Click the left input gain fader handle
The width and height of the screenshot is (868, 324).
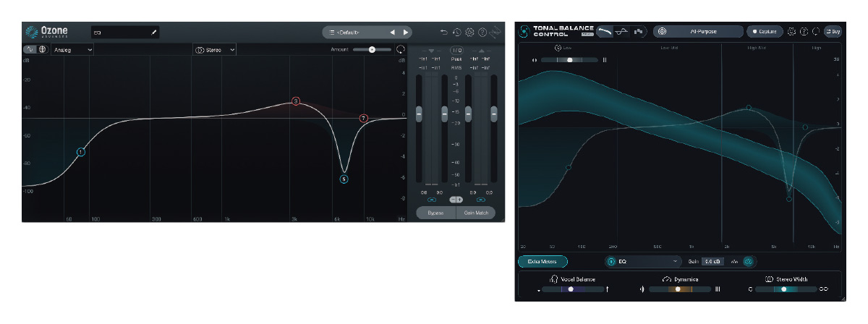(x=418, y=114)
